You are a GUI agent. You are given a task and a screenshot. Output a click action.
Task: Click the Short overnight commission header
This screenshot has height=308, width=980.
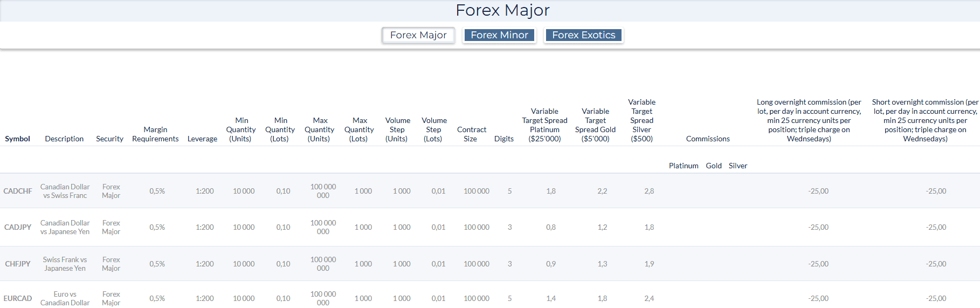(925, 120)
